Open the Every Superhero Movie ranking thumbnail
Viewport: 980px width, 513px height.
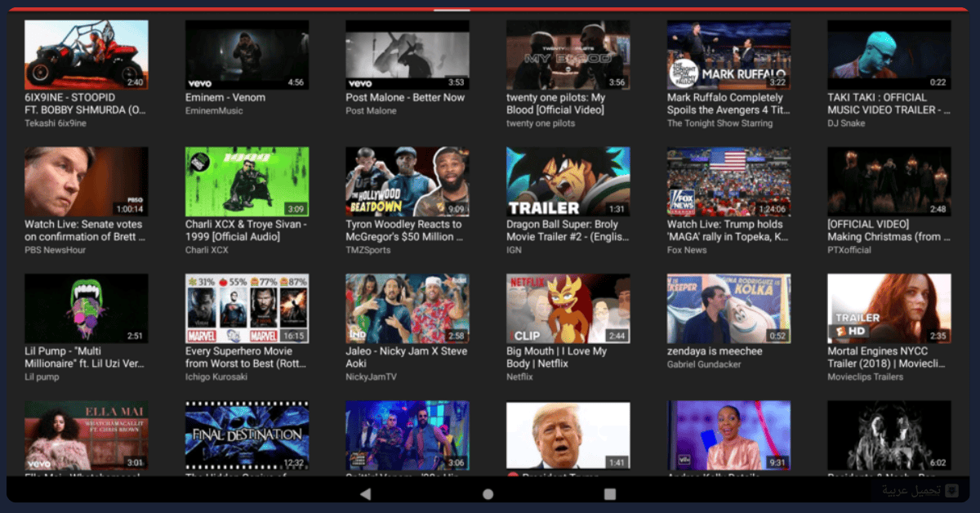point(247,309)
